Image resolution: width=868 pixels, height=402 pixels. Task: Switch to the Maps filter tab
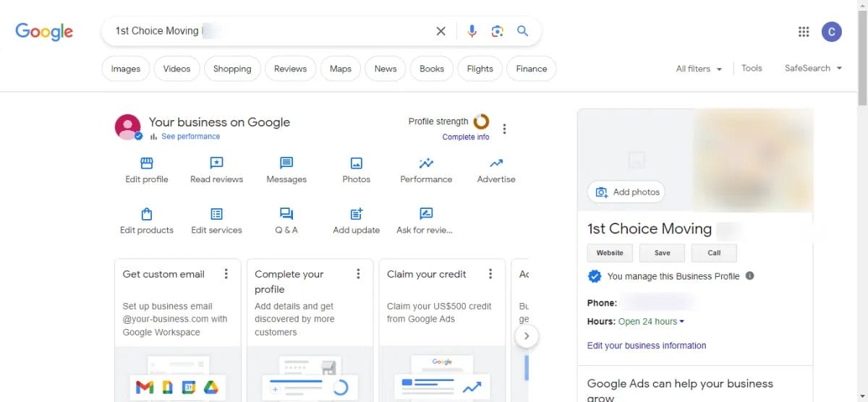click(340, 69)
